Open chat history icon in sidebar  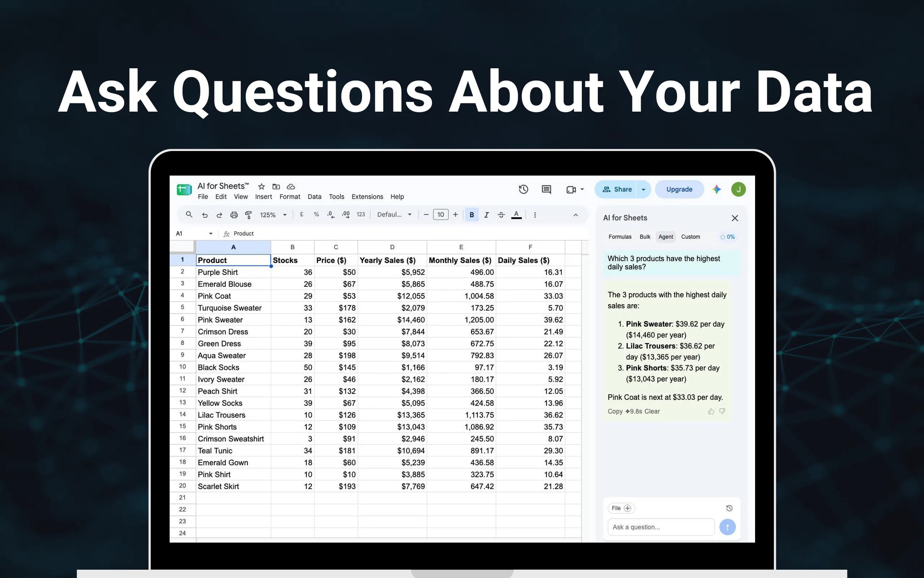tap(729, 508)
